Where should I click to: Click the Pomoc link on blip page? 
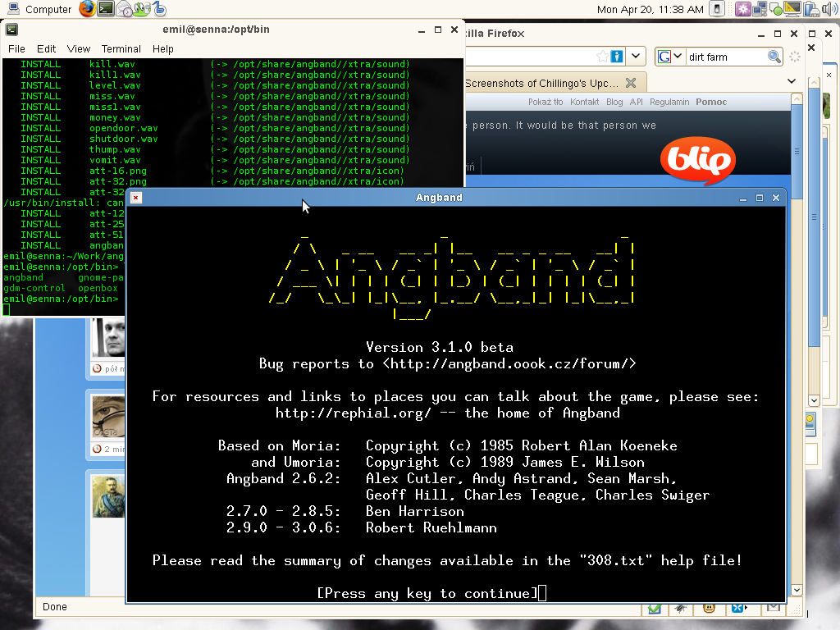711,102
